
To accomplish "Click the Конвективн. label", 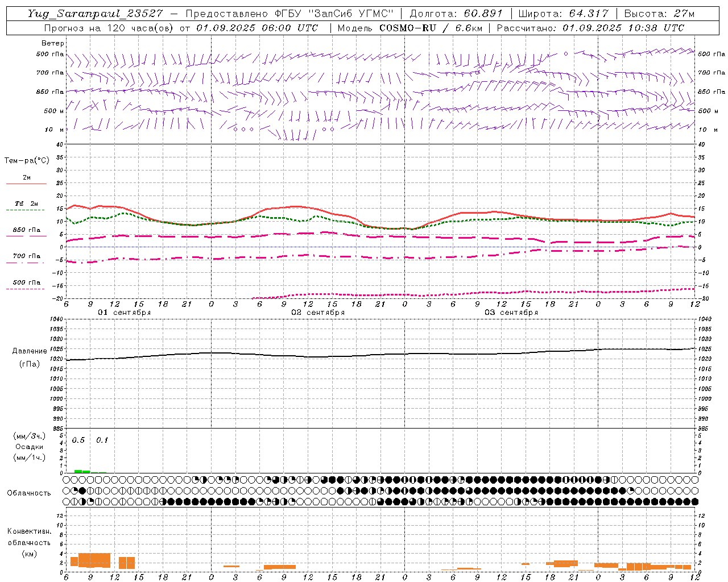I will click(29, 531).
